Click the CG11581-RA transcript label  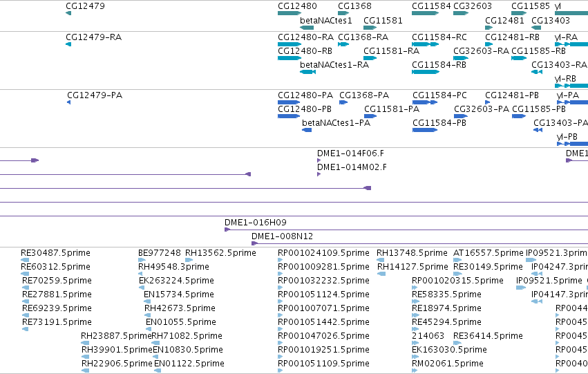click(391, 50)
